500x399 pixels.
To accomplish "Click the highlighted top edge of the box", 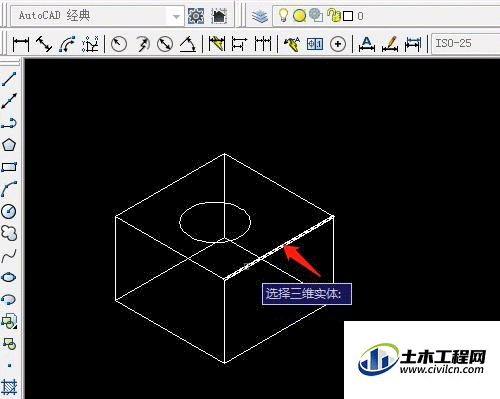I will click(279, 248).
